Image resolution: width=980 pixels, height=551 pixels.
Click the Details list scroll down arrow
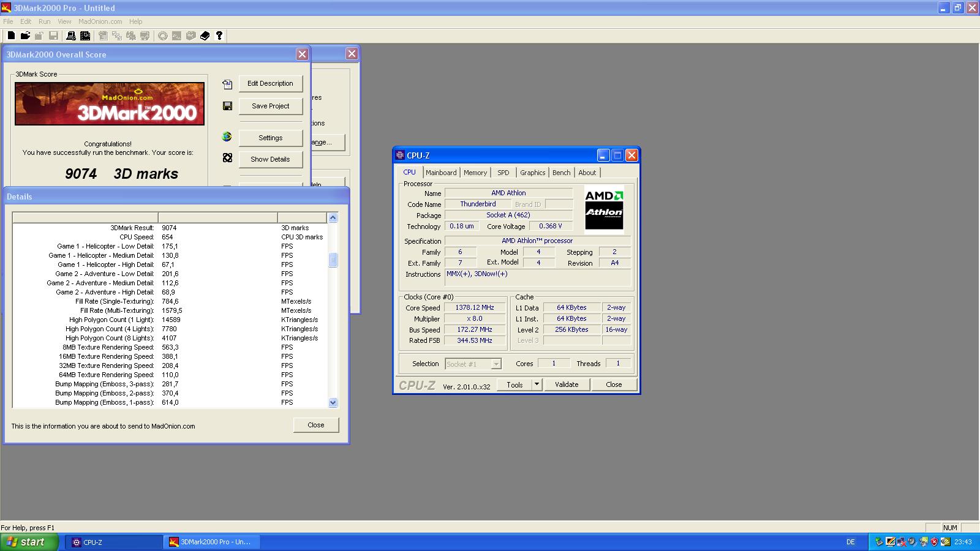[x=333, y=402]
